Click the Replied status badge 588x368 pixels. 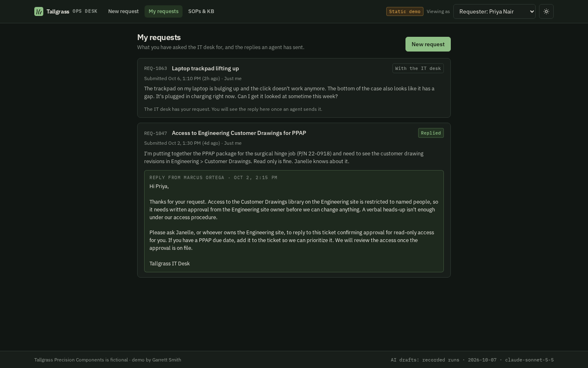431,133
